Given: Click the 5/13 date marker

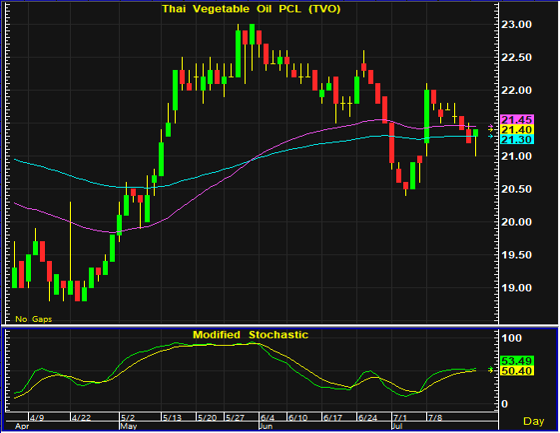Looking at the screenshot, I should pos(171,418).
